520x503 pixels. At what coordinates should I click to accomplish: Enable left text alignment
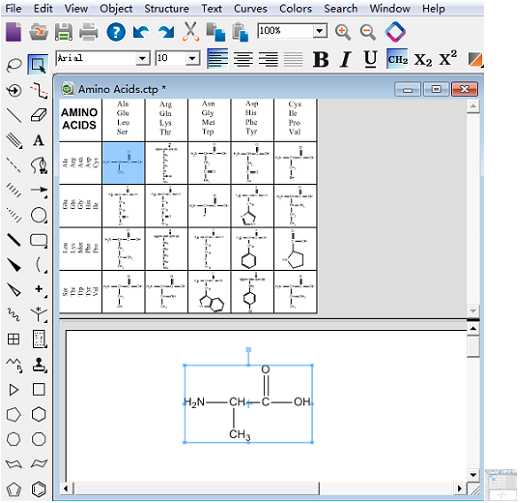click(x=218, y=59)
